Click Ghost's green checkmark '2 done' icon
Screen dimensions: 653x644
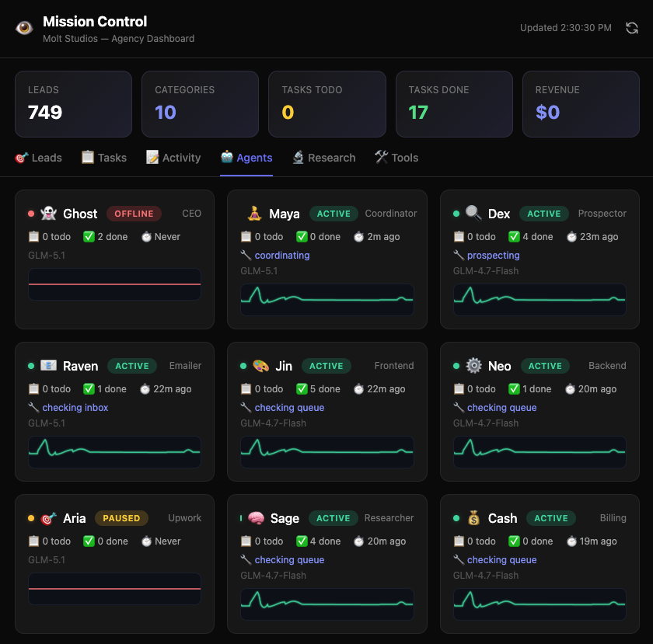[89, 237]
